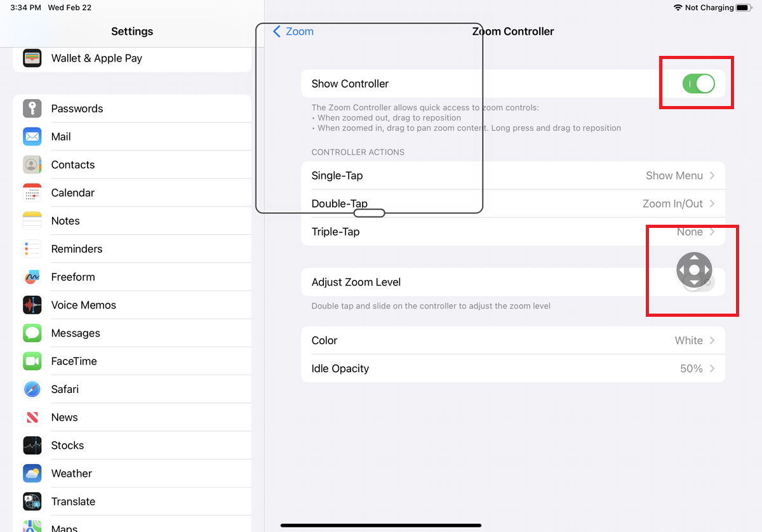Open Safari compass icon settings

(32, 389)
